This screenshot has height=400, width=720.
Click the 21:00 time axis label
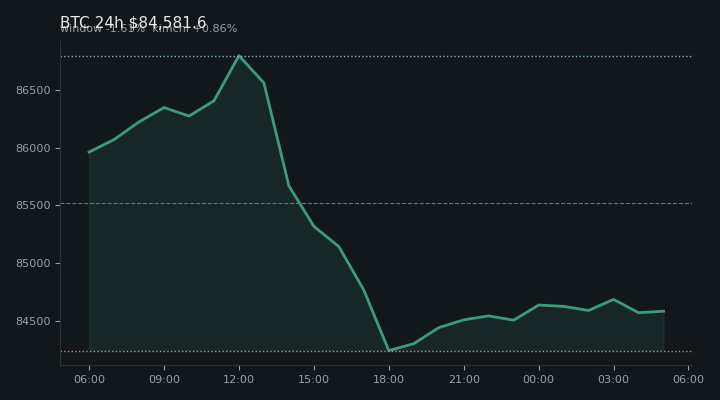pos(464,379)
